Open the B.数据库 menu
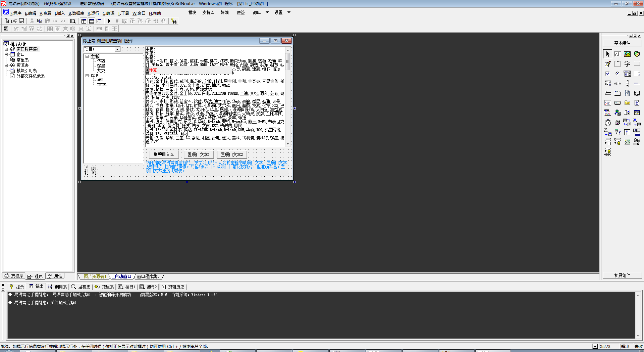Image resolution: width=644 pixels, height=352 pixels. tap(76, 13)
